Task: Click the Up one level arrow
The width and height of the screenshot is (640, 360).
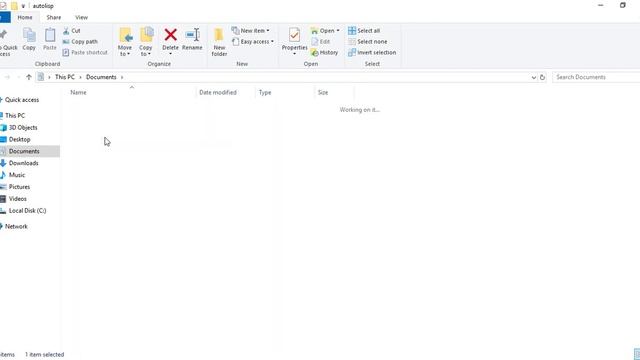Action: click(x=29, y=77)
